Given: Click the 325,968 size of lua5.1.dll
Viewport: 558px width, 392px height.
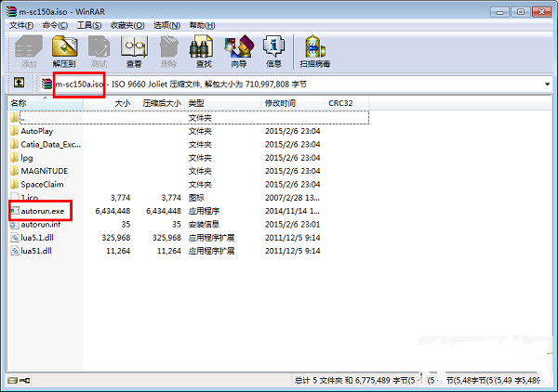Looking at the screenshot, I should [116, 238].
